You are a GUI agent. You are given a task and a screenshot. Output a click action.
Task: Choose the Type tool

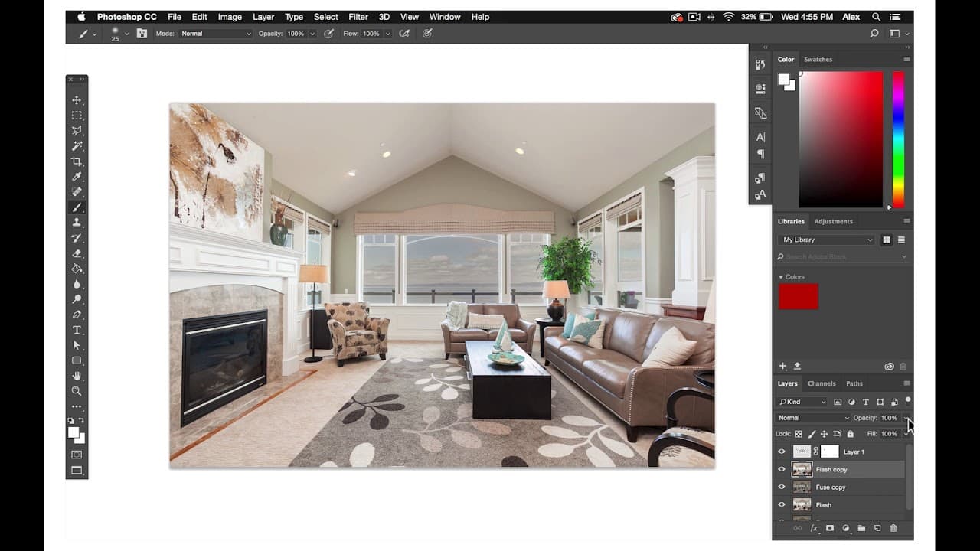[x=77, y=330]
